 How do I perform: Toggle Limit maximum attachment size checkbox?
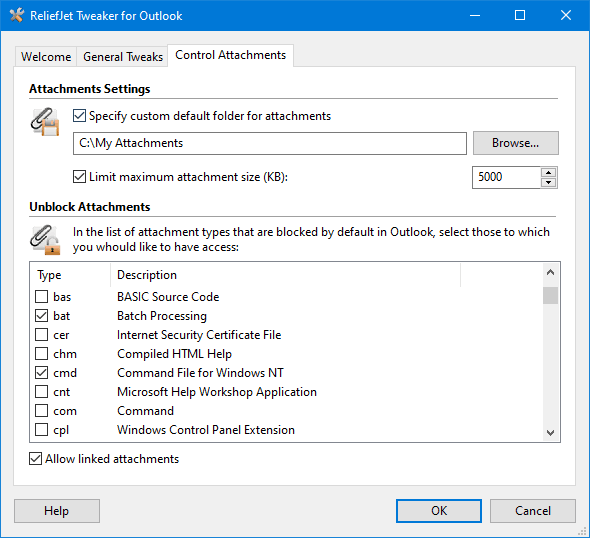pos(79,176)
